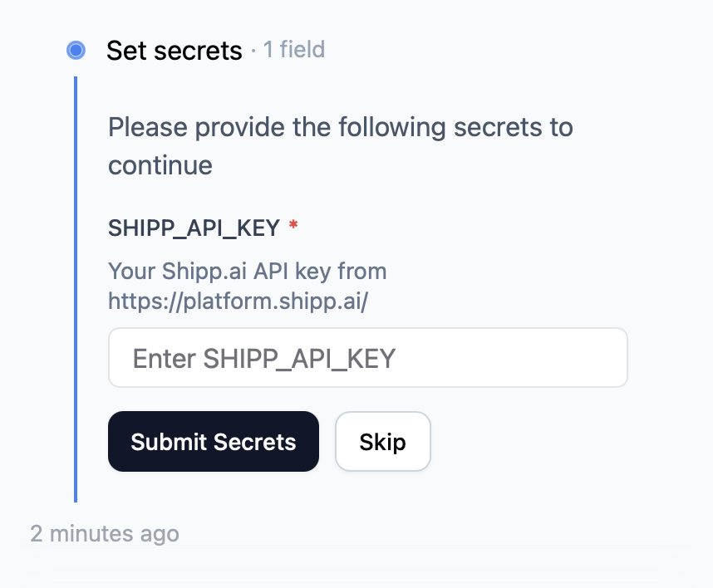Click inside the Enter SHIPP_API_KEY field

[x=368, y=357]
